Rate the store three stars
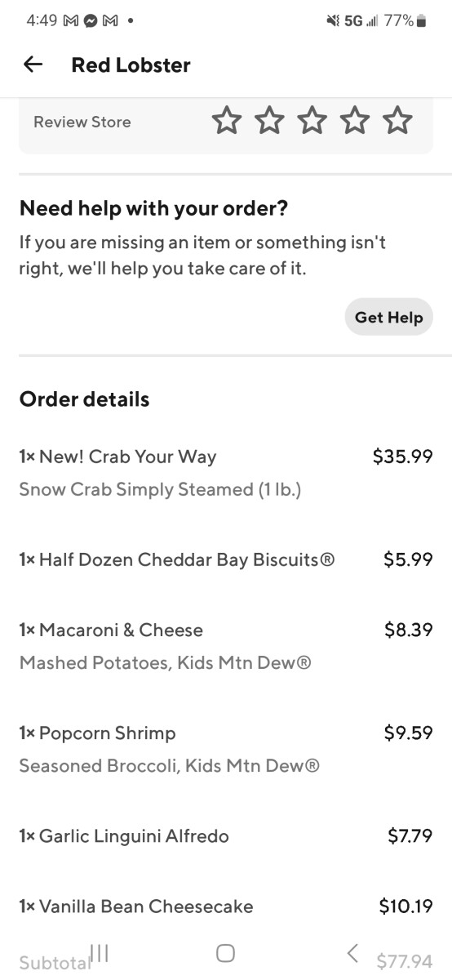Screen dimensions: 452x980 point(312,121)
